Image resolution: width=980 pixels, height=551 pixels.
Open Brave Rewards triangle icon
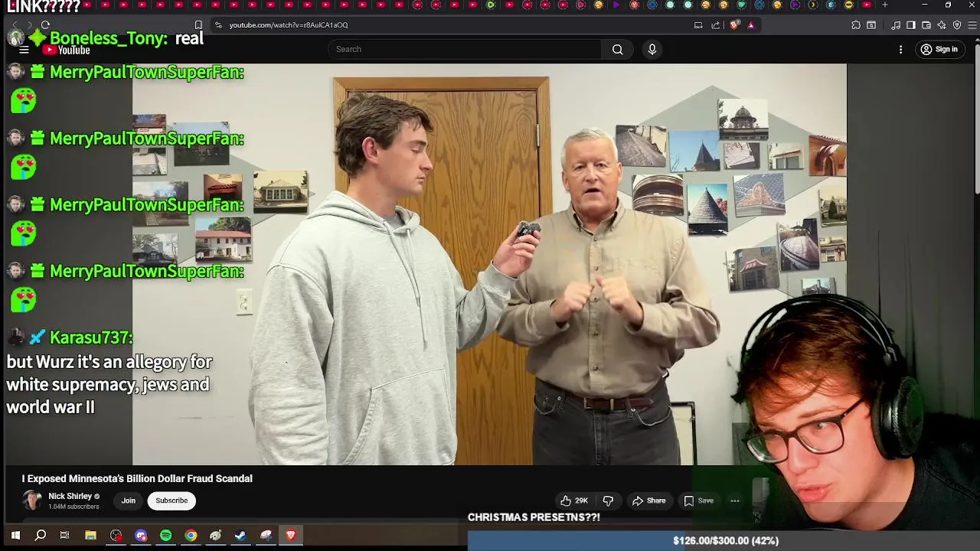tap(751, 25)
